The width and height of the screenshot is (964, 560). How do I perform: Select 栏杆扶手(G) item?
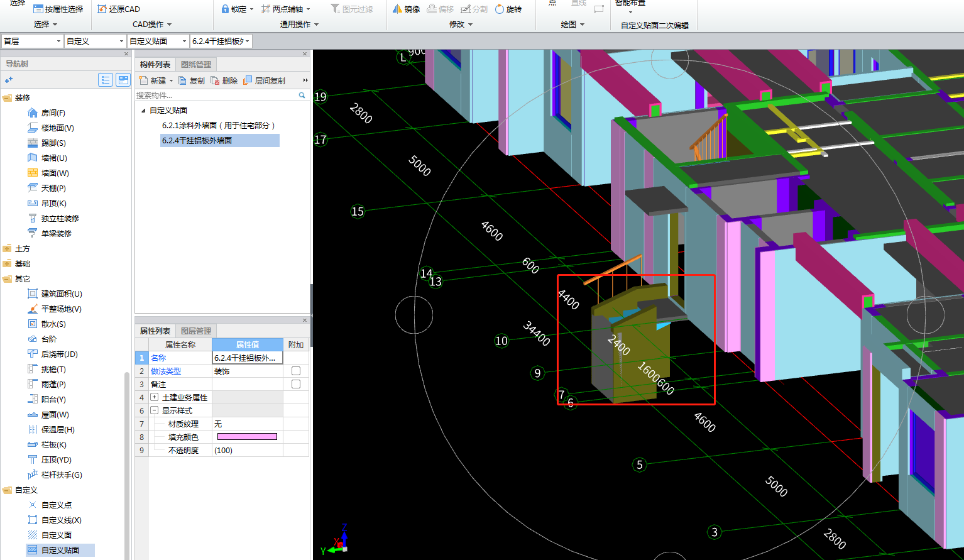pos(55,475)
